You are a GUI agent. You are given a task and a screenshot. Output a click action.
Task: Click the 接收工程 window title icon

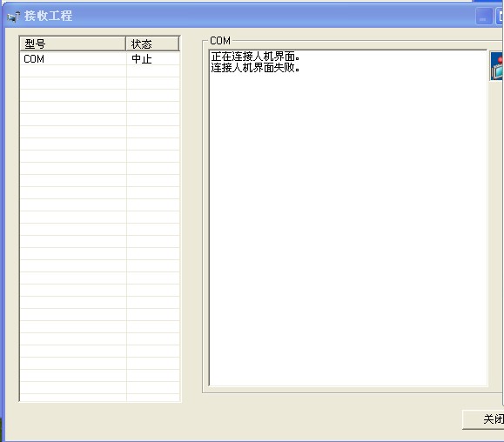(x=13, y=17)
